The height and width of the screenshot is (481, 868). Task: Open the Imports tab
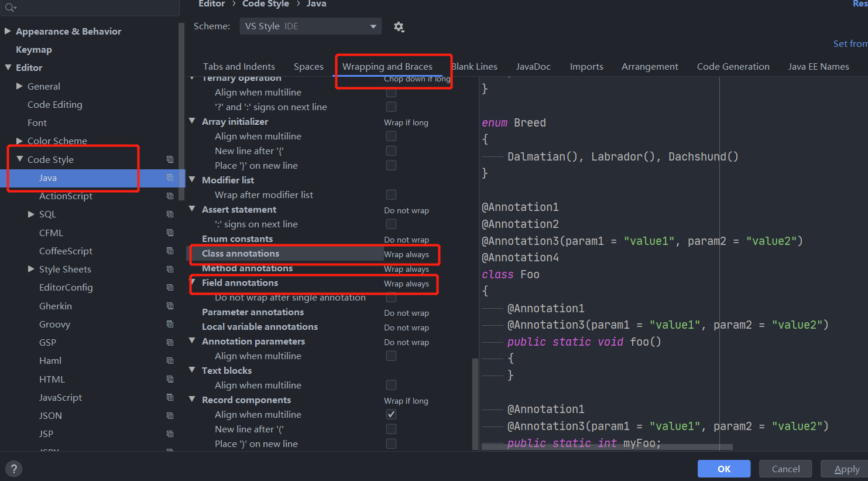pos(586,66)
